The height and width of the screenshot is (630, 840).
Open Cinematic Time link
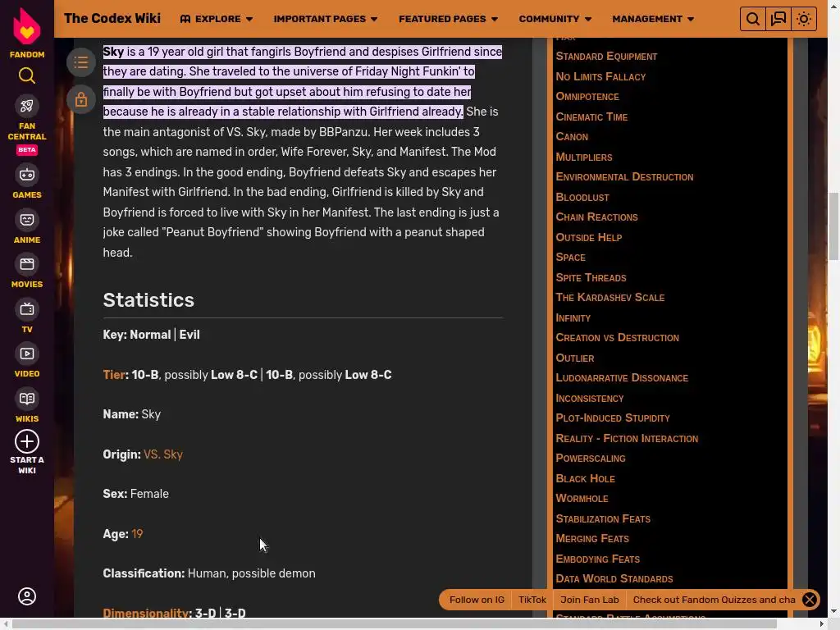click(x=591, y=116)
